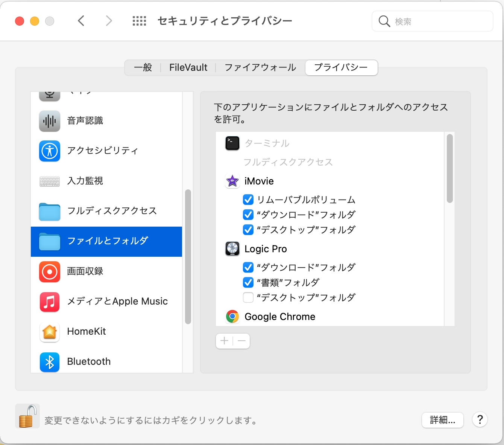Click the HomeKit house icon
Image resolution: width=504 pixels, height=445 pixels.
[x=50, y=332]
